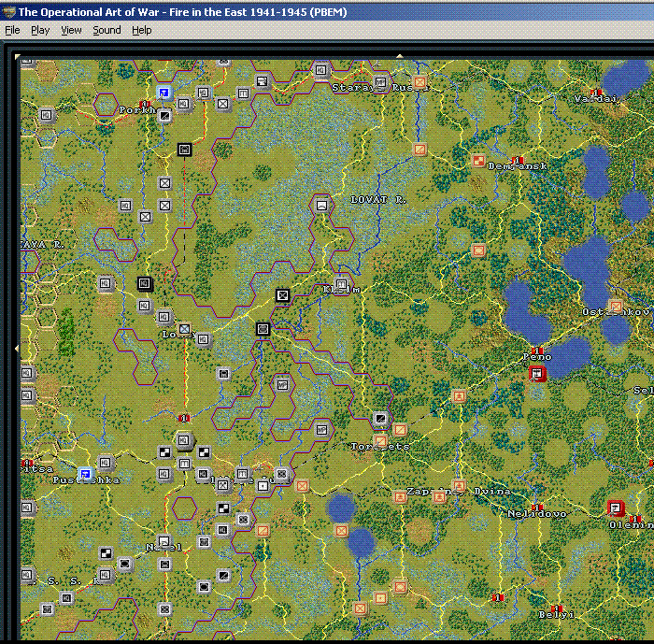This screenshot has height=644, width=654.
Task: Click the Peno town label
Action: pos(537,357)
